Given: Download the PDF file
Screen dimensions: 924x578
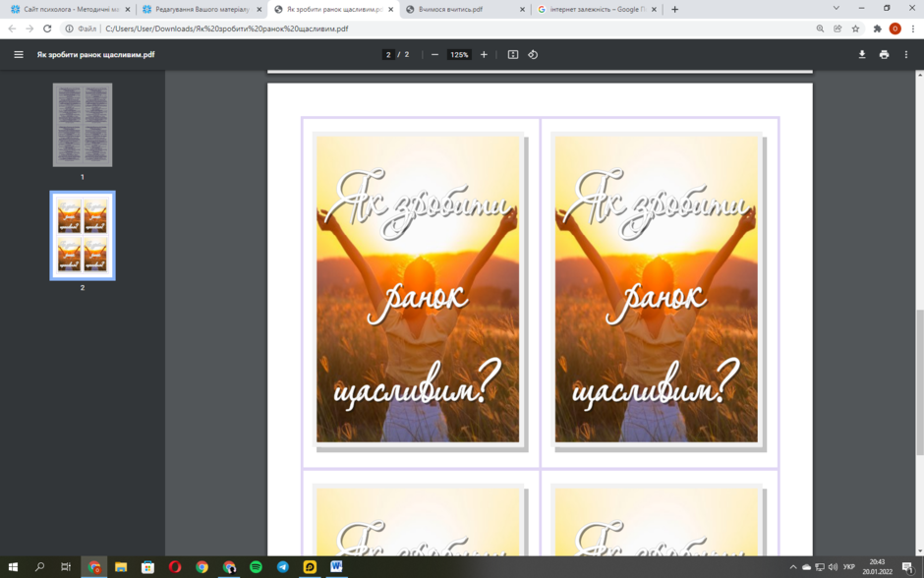Looking at the screenshot, I should 861,55.
